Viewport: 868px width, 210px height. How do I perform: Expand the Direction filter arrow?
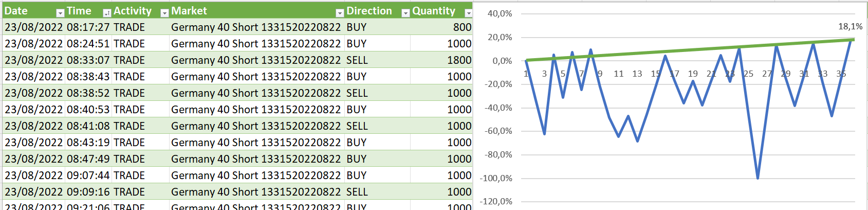pos(405,13)
